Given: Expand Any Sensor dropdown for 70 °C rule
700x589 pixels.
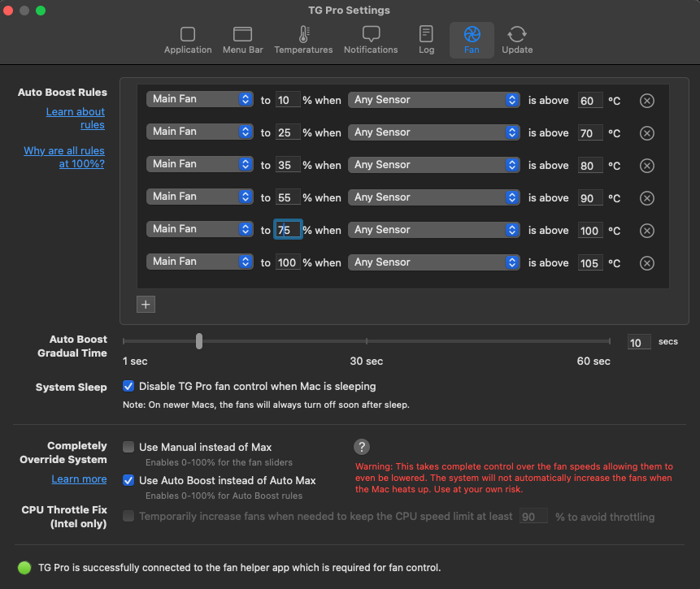Looking at the screenshot, I should tap(434, 132).
